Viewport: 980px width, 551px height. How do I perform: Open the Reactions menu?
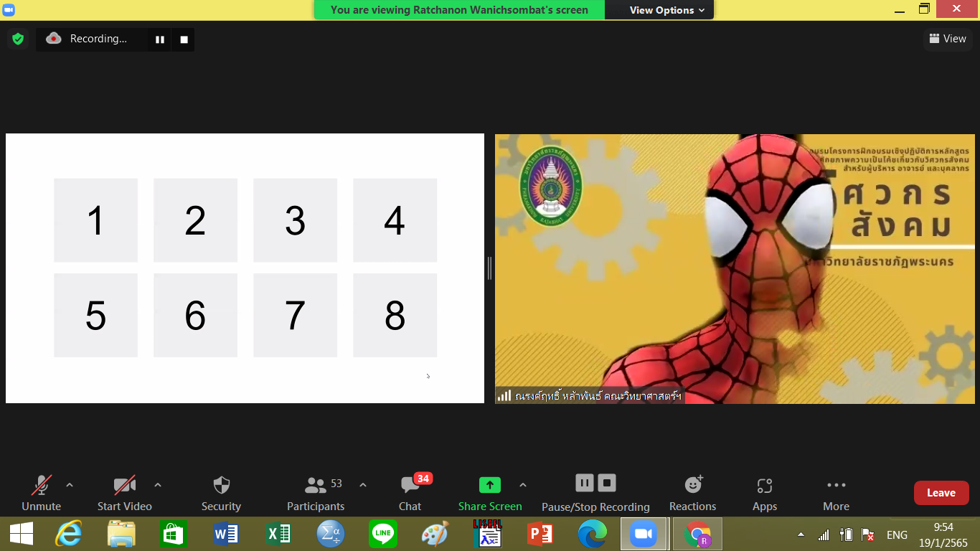692,493
